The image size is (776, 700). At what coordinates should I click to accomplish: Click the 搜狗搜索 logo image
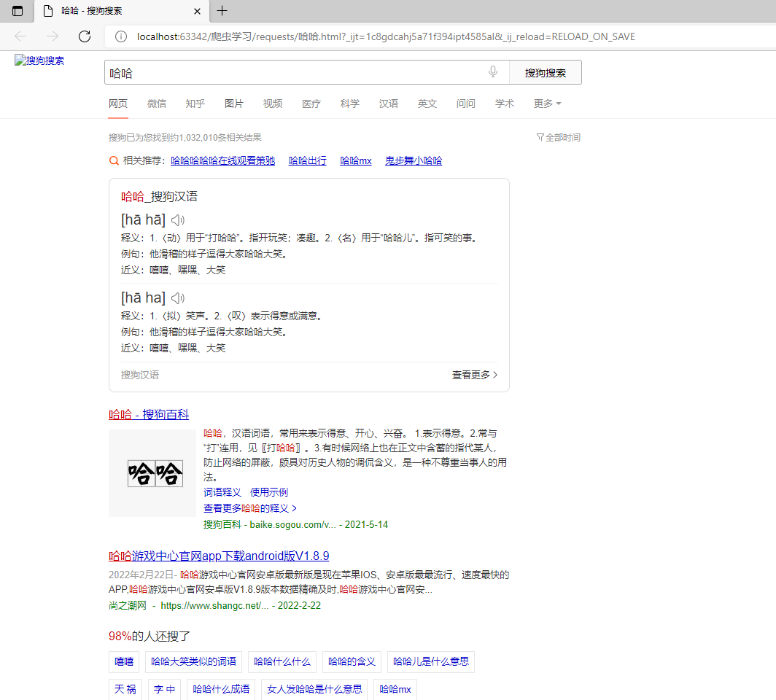tap(39, 61)
